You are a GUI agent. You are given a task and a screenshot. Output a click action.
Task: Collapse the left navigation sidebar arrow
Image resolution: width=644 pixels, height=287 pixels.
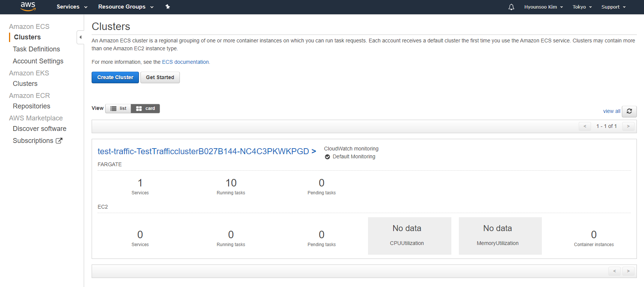80,37
